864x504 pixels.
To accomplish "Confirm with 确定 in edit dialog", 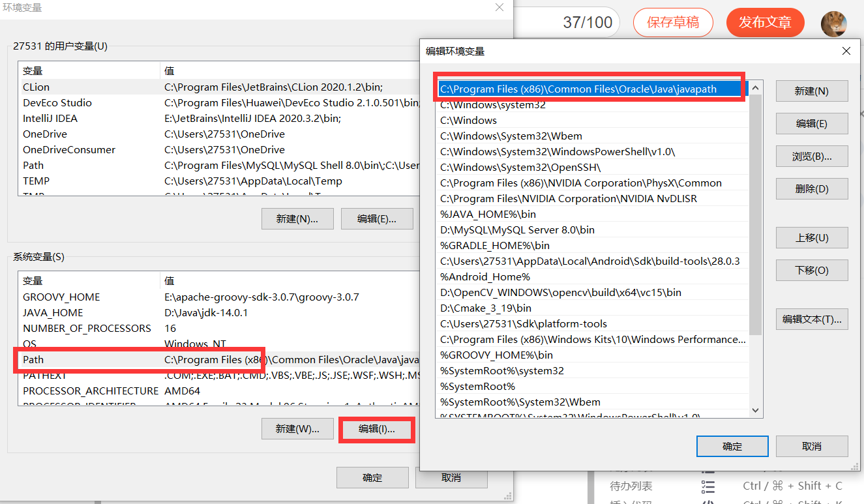I will (x=732, y=446).
